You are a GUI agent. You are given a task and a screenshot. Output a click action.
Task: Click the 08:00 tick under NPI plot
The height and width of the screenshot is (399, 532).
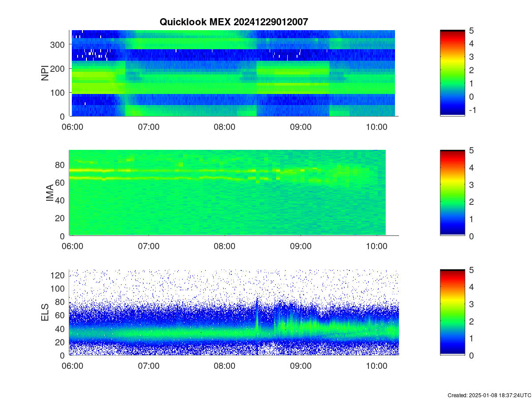pos(225,127)
